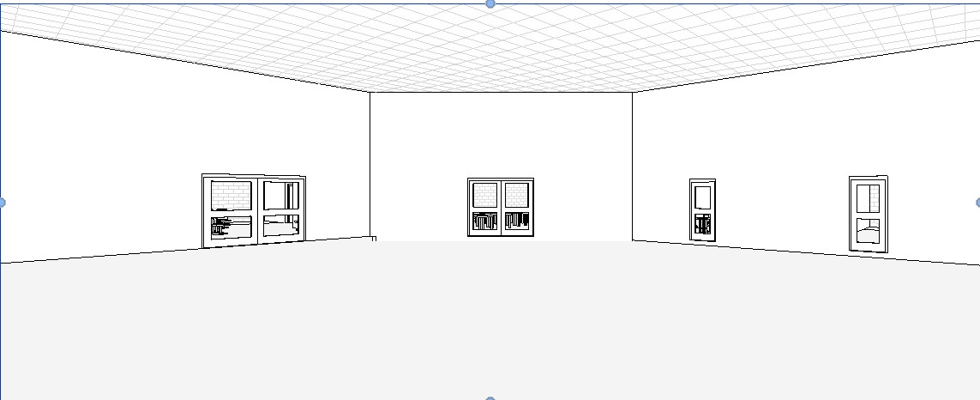Select corner edge between left and back walls

[370, 163]
